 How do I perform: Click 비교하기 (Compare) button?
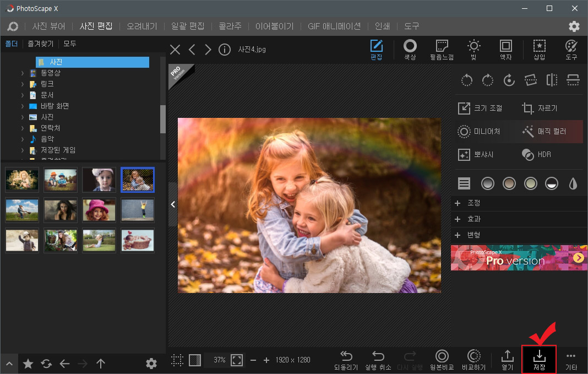[x=474, y=360]
